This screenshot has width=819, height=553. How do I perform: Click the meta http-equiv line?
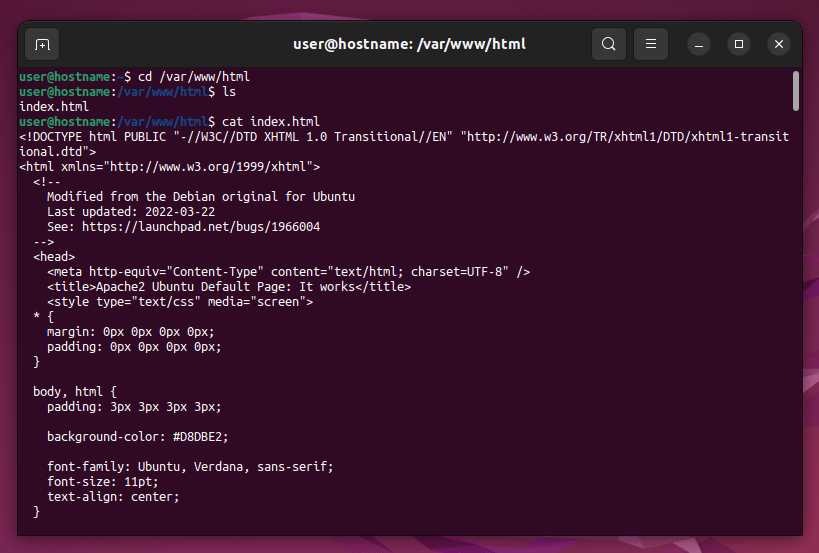[288, 272]
